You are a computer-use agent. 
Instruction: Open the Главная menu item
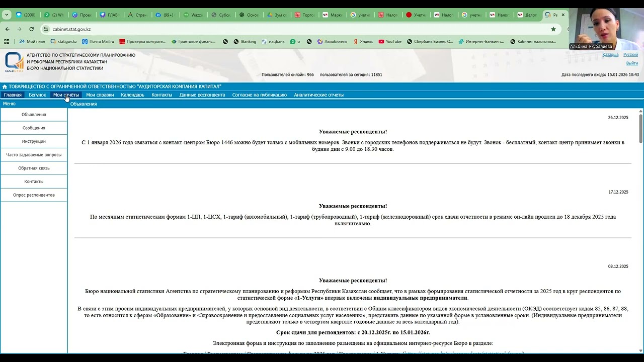point(13,95)
